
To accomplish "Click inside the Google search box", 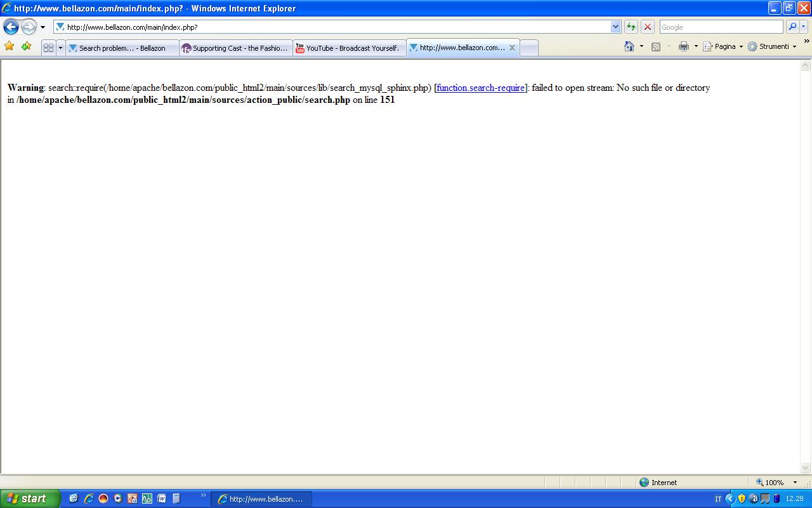I will [721, 27].
